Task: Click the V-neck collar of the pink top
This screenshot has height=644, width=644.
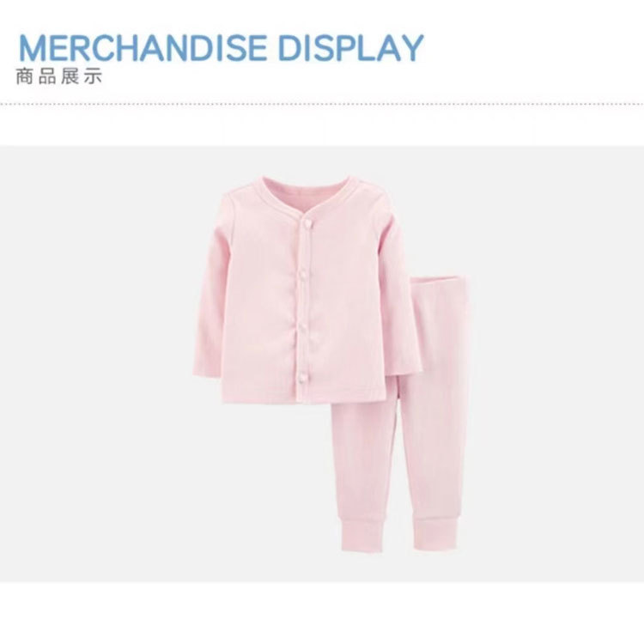Action: pos(307,197)
